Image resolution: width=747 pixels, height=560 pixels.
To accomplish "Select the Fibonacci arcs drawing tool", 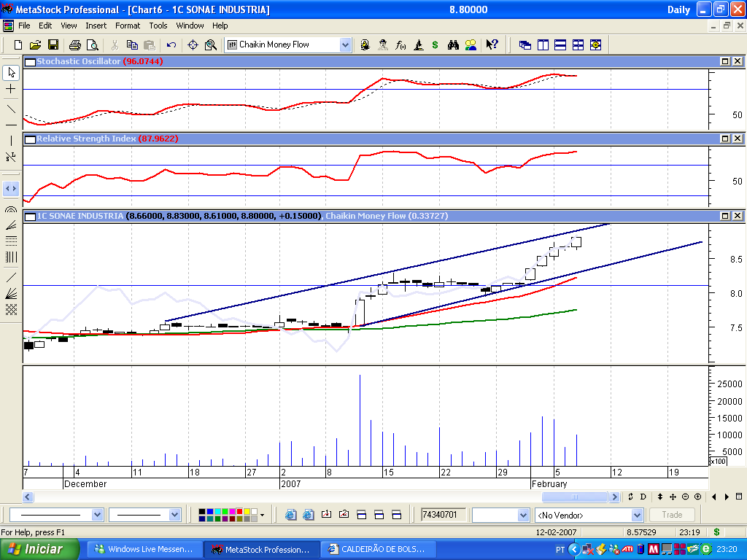I will 11,209.
